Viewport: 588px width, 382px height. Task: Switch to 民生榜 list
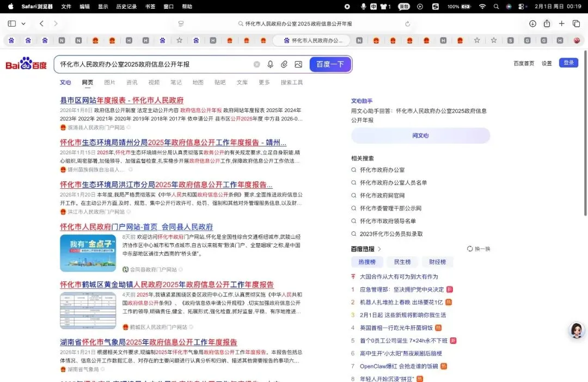tap(402, 262)
